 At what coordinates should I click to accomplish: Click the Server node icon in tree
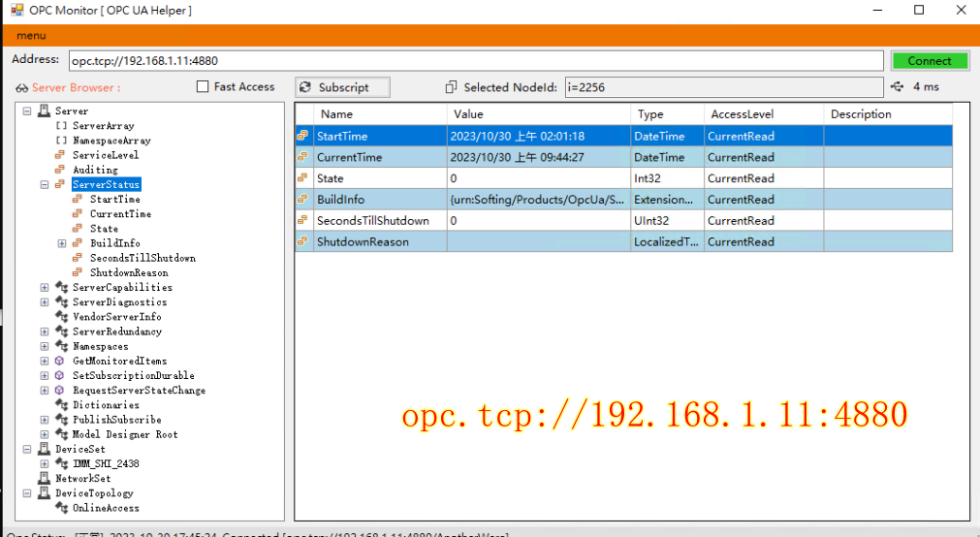tap(44, 111)
